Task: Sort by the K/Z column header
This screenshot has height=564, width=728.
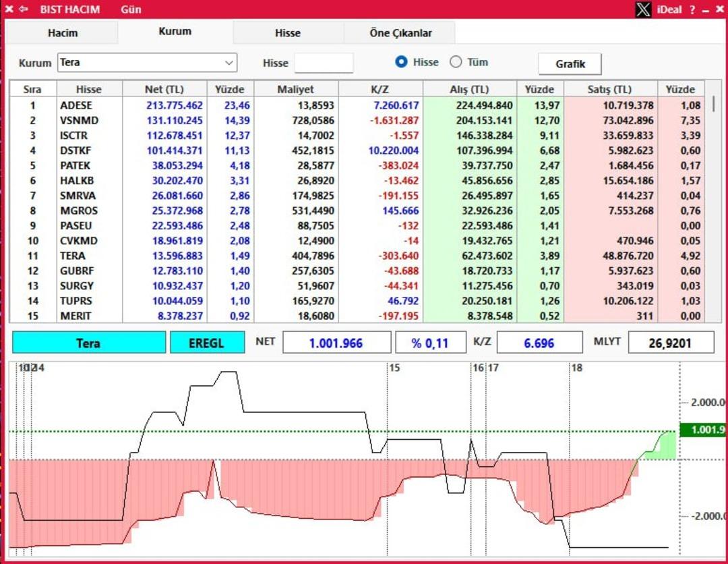Action: coord(380,89)
